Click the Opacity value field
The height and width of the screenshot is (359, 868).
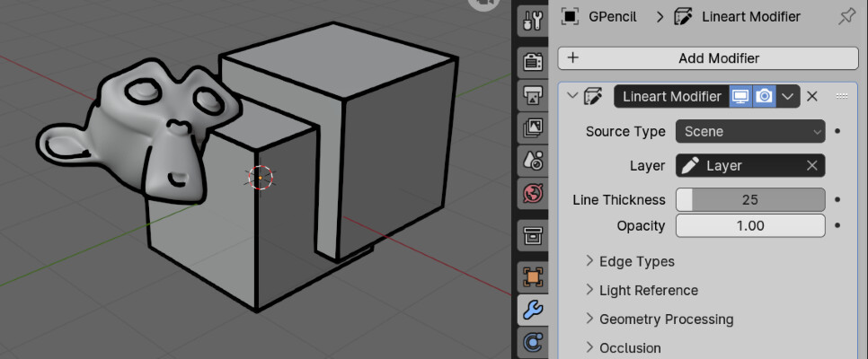(x=749, y=225)
